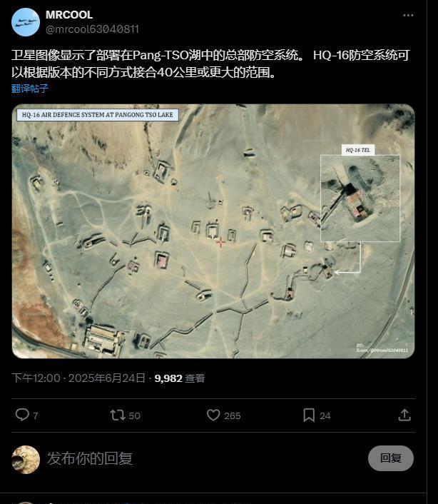438x504 pixels.
Task: Like the post with the heart icon
Action: point(213,415)
